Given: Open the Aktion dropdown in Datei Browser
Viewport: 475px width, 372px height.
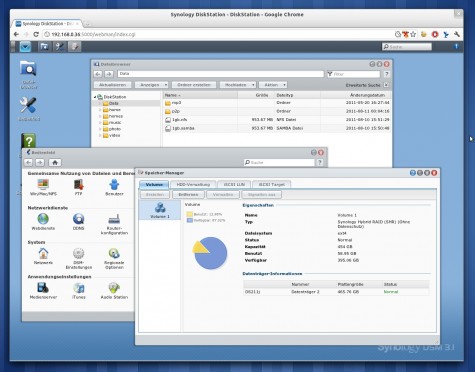Looking at the screenshot, I should point(273,85).
